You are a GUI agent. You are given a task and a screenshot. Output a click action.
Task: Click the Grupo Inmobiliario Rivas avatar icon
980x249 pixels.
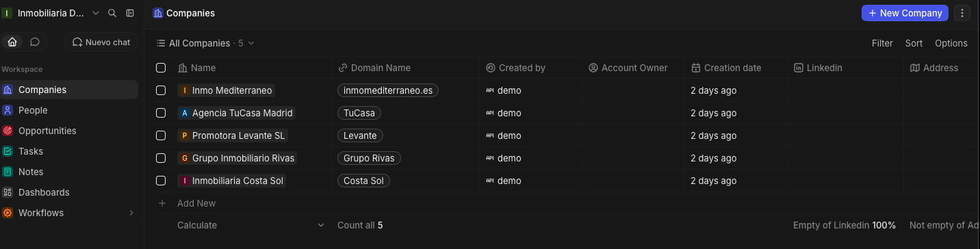coord(184,158)
